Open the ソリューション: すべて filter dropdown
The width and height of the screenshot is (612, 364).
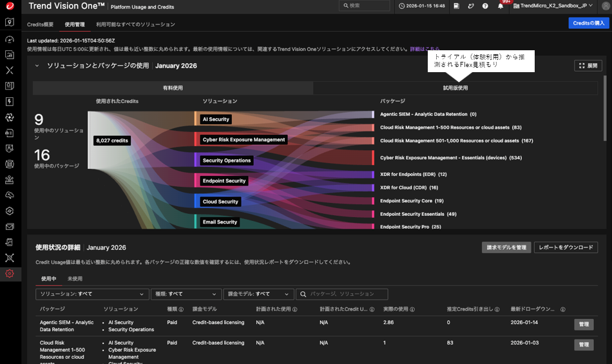pyautogui.click(x=92, y=294)
